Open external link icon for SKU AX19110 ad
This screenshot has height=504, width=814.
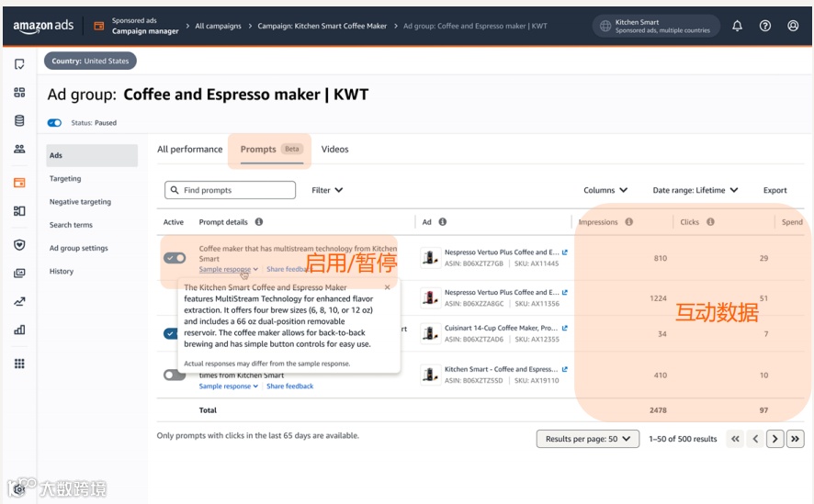[x=565, y=369]
